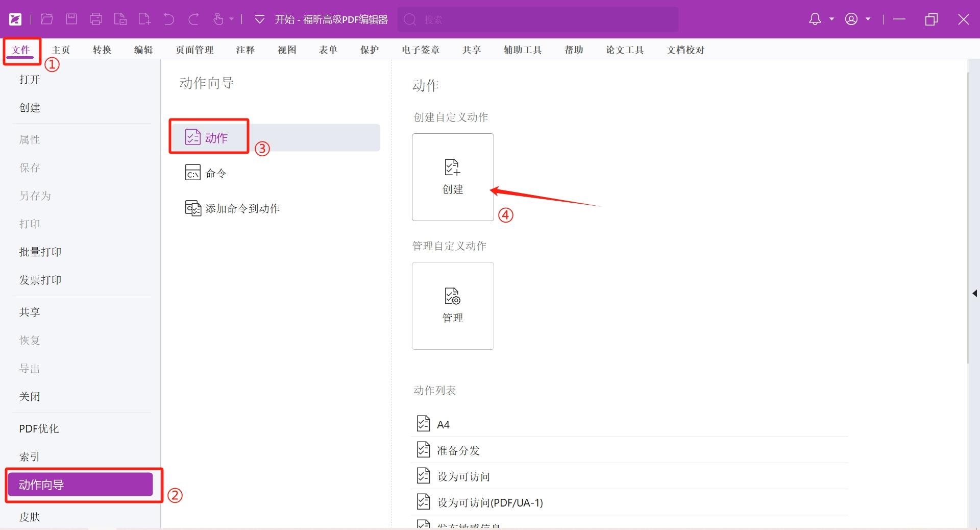980x530 pixels.
Task: Open the 文件 tab
Action: tap(21, 50)
